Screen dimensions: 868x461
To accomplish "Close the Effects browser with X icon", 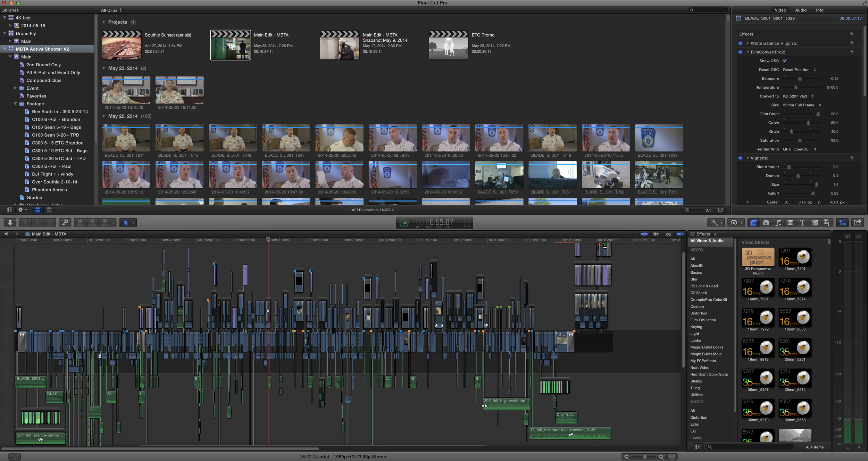I will [692, 234].
